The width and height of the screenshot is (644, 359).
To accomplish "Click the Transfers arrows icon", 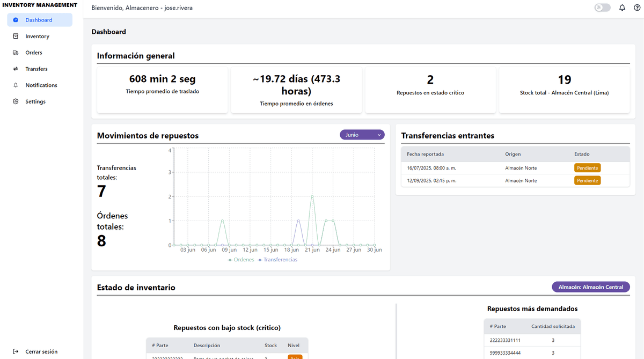I will [16, 69].
